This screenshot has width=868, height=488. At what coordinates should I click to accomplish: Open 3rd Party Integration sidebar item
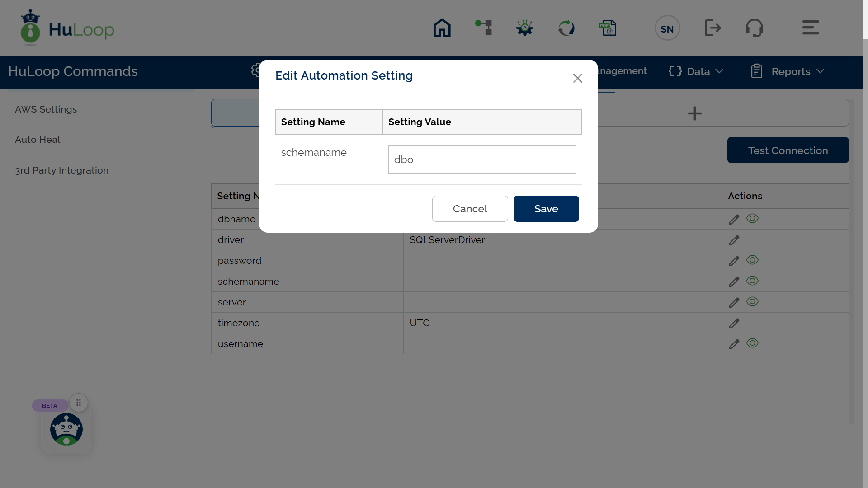[62, 170]
